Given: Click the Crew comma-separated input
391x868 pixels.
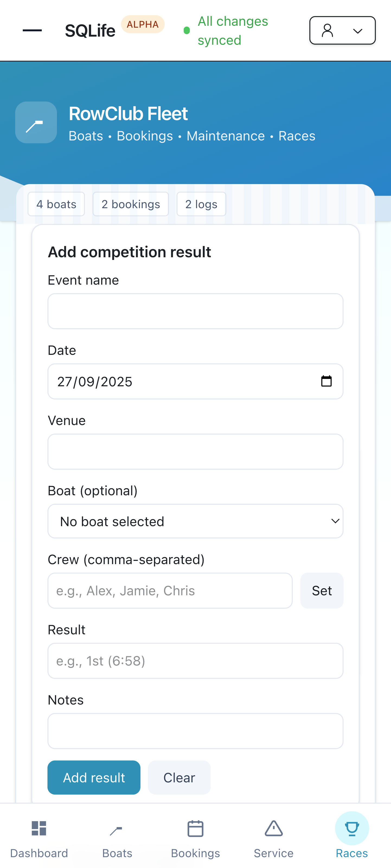Looking at the screenshot, I should coord(170,591).
